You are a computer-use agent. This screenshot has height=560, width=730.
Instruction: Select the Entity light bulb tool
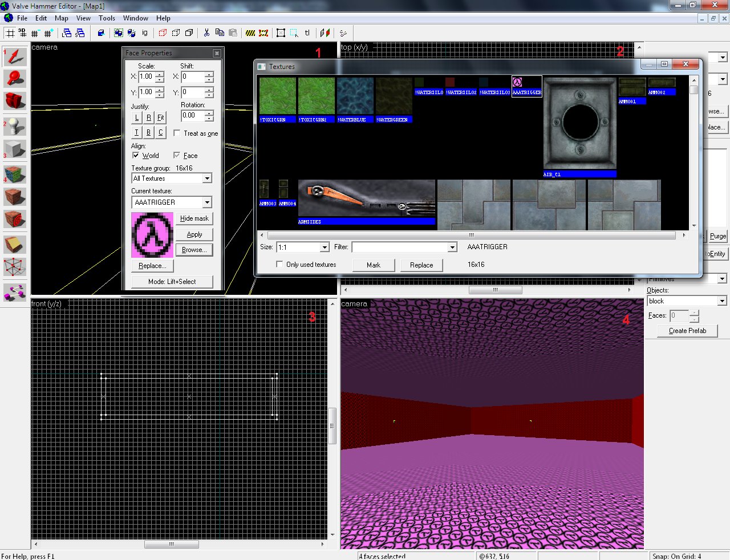click(15, 127)
